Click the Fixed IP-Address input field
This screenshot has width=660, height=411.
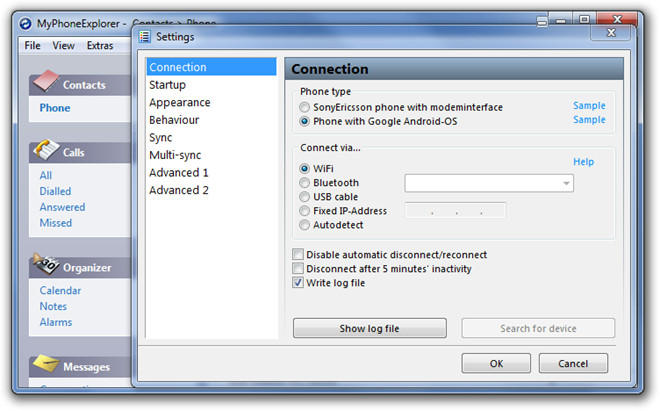point(455,210)
